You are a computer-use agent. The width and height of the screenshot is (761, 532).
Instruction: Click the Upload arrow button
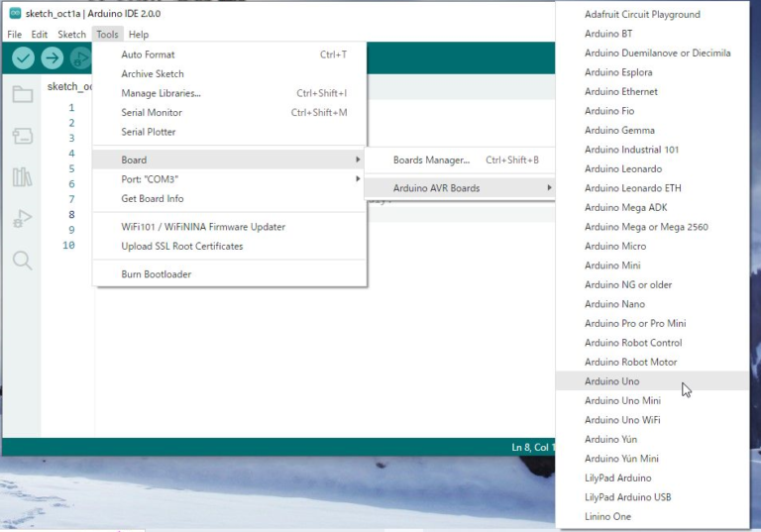[52, 58]
